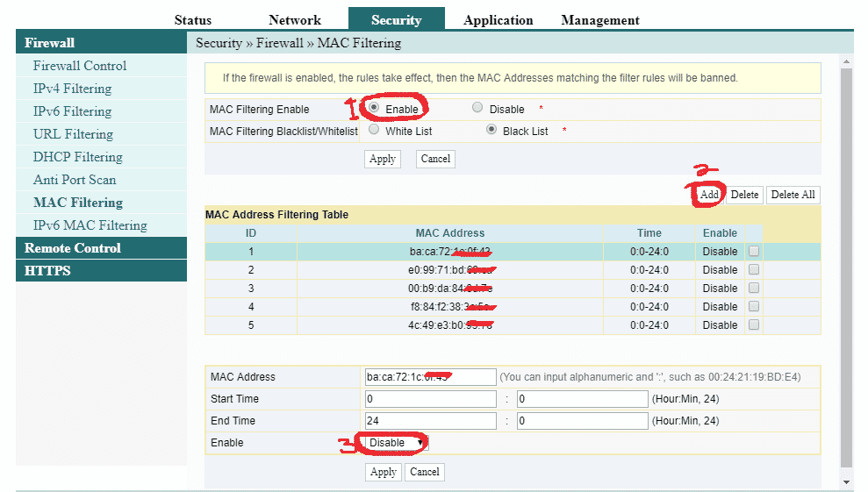Image resolution: width=868 pixels, height=492 pixels.
Task: Open the Status tab
Action: 192,20
